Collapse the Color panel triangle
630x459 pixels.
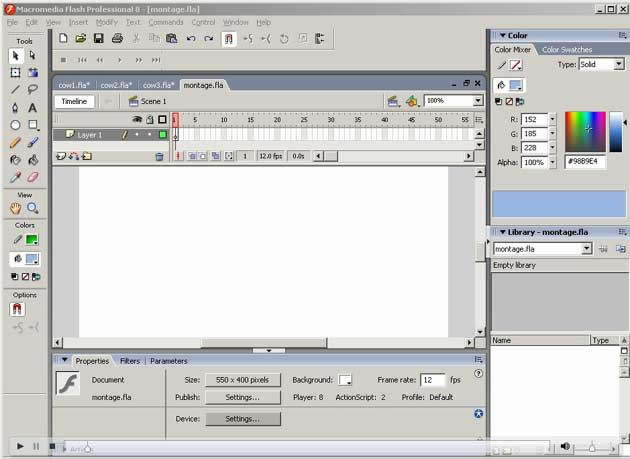pos(502,35)
